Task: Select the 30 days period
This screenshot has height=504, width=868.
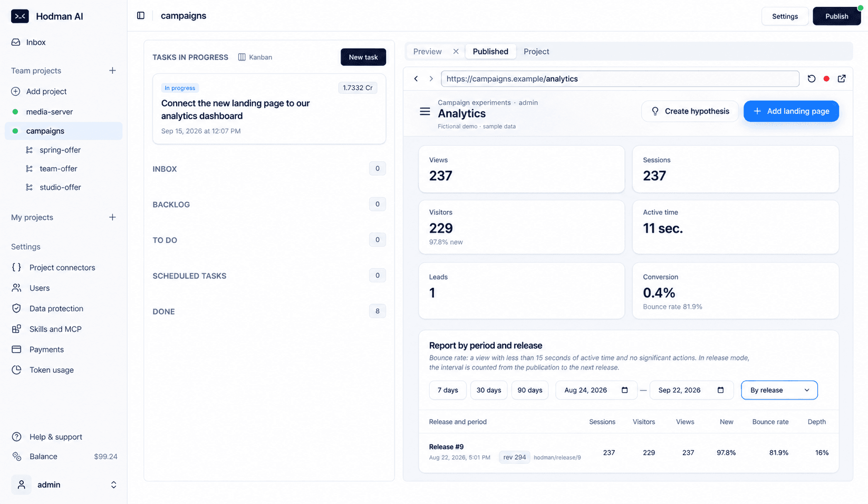Action: click(489, 390)
